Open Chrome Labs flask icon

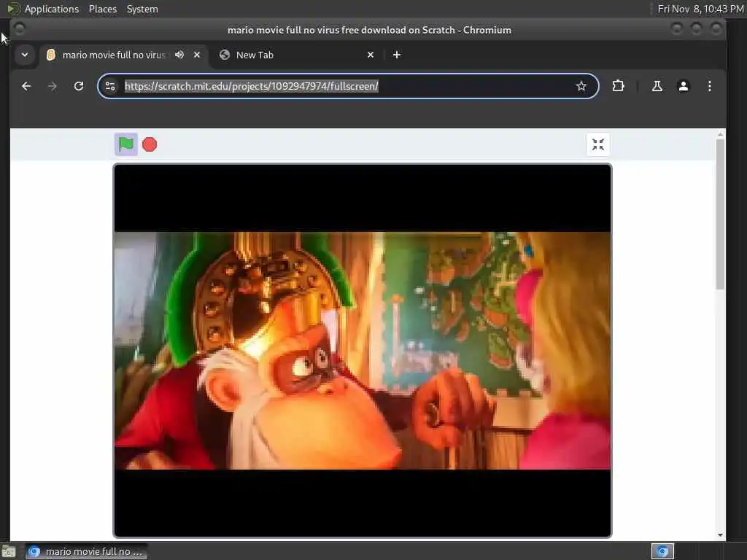click(x=657, y=86)
